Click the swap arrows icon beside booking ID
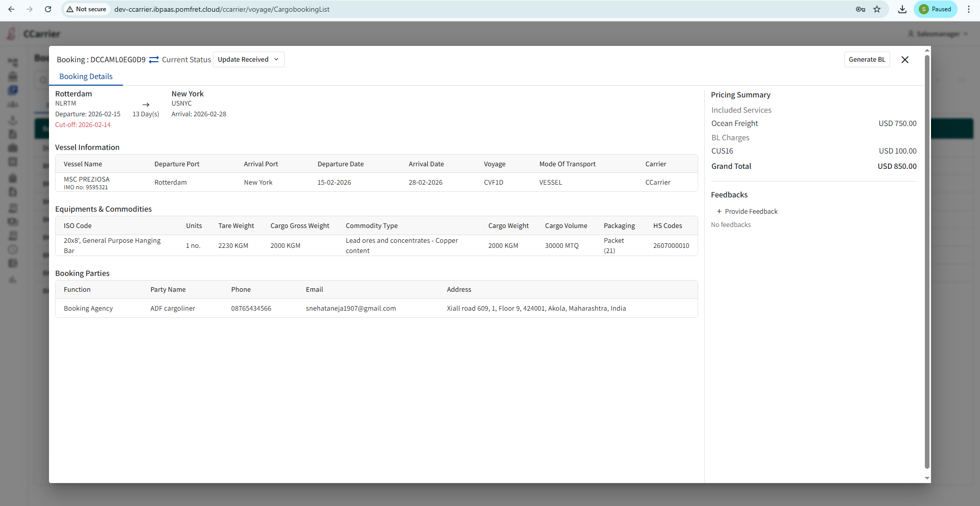The height and width of the screenshot is (506, 980). (x=154, y=60)
